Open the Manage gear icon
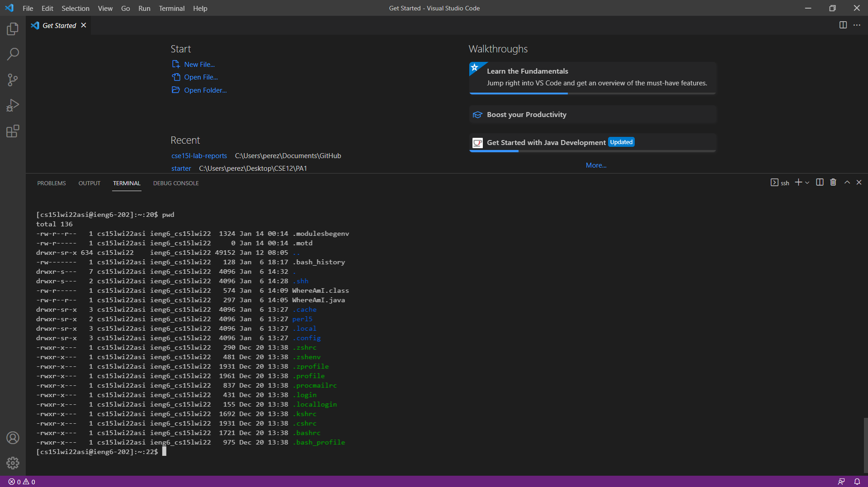 [x=13, y=463]
